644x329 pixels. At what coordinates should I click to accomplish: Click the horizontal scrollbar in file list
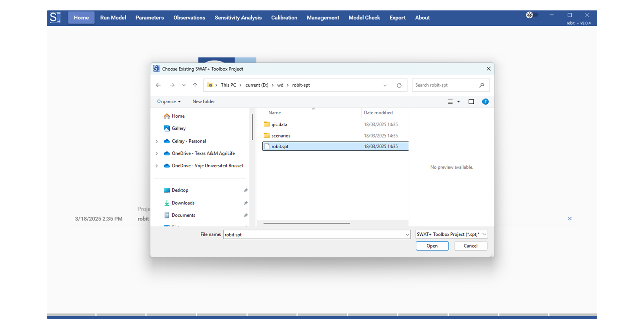pyautogui.click(x=306, y=223)
